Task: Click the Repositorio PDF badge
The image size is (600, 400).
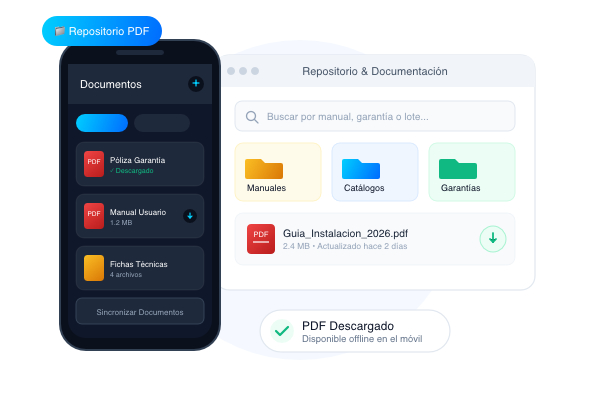Action: click(102, 31)
